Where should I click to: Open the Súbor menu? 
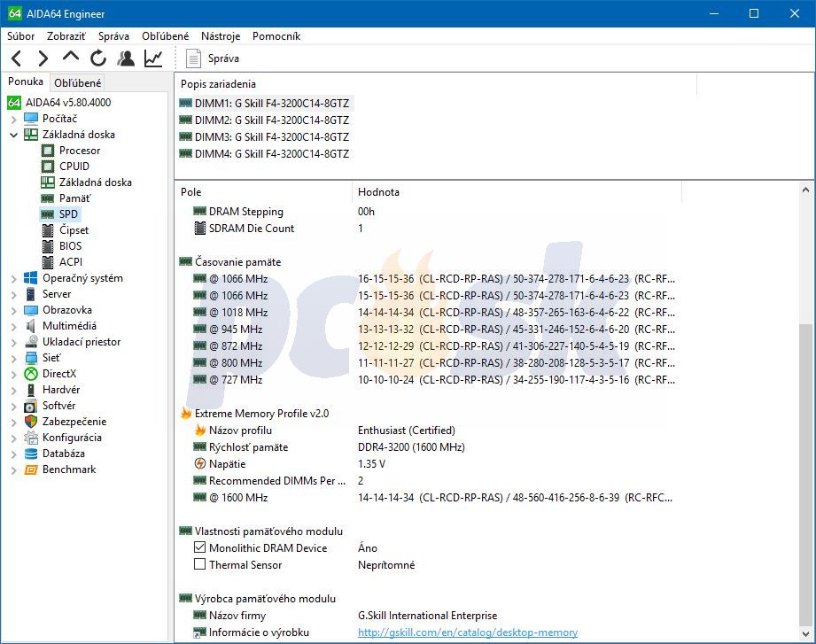20,36
